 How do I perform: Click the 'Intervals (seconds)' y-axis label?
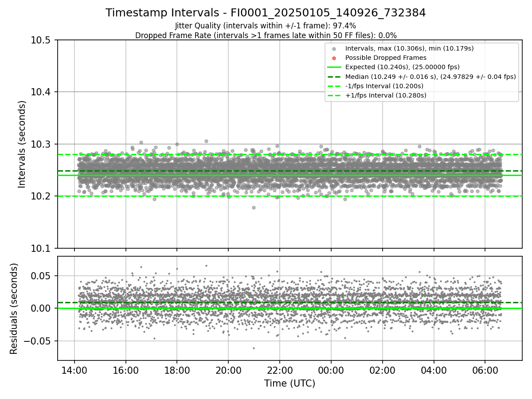pos(22,144)
